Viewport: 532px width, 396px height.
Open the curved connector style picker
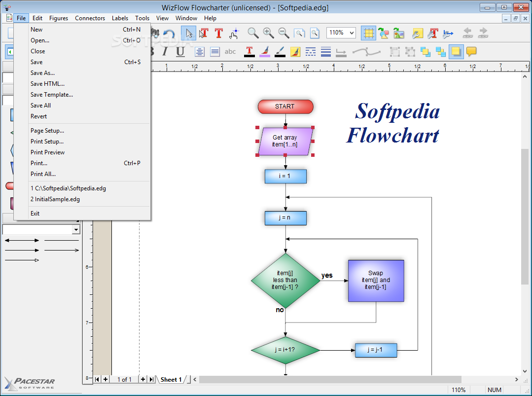click(366, 52)
